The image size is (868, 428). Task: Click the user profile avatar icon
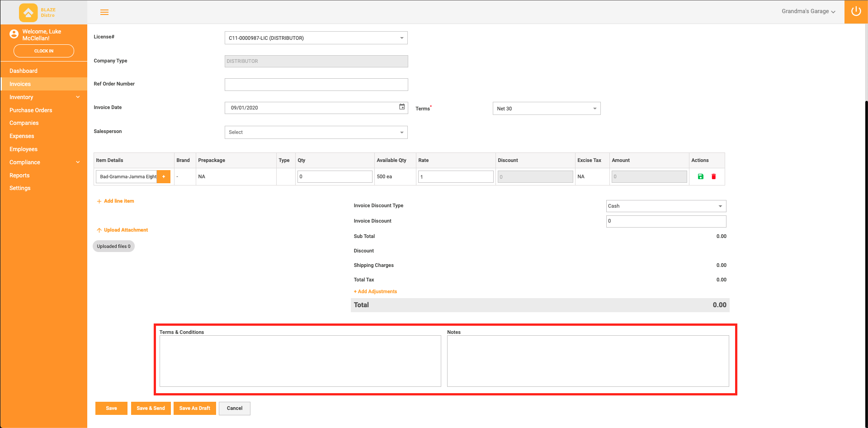pyautogui.click(x=14, y=33)
